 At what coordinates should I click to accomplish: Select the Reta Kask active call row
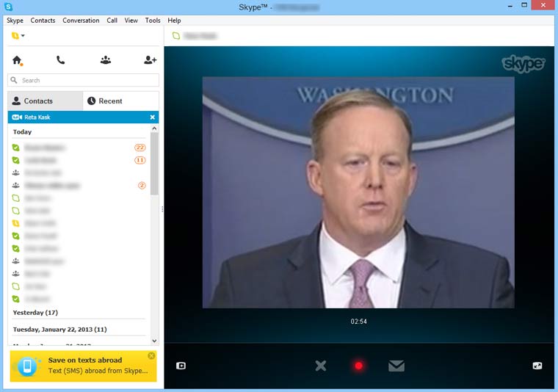[83, 117]
